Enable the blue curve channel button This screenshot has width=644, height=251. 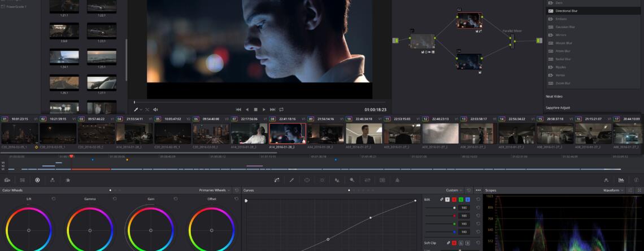pos(467,199)
